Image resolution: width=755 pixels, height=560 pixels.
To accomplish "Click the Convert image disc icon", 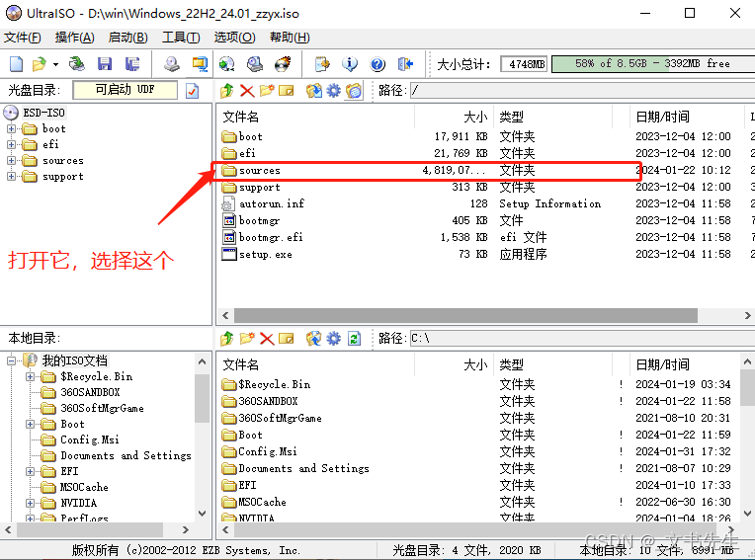I will click(x=226, y=63).
